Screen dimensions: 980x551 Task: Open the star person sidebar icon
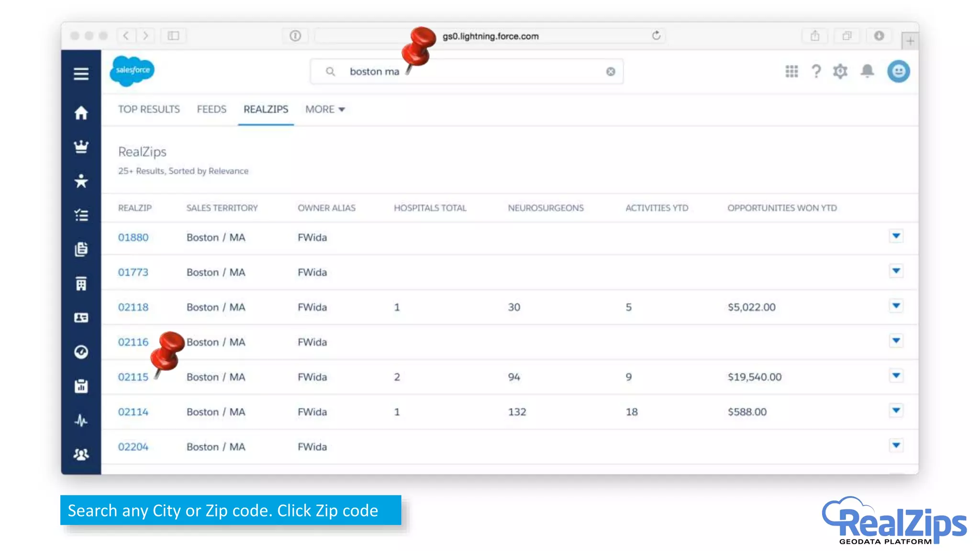click(81, 181)
